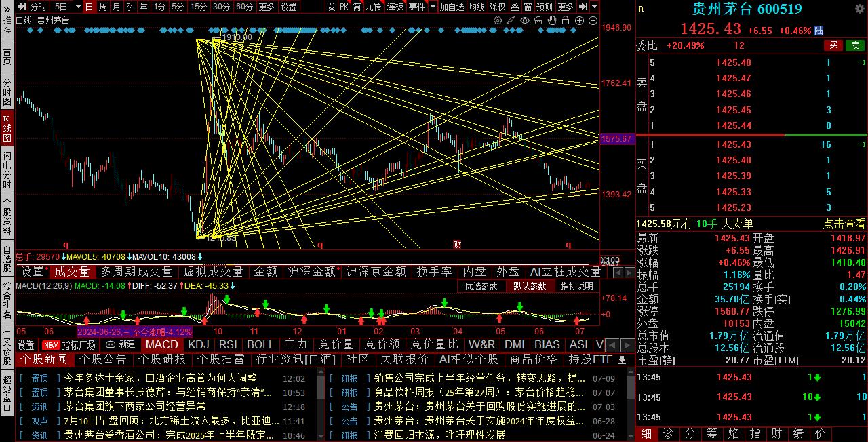Screen dimensions: 868x442
Task: Select the 60分 period button
Action: 245,7
